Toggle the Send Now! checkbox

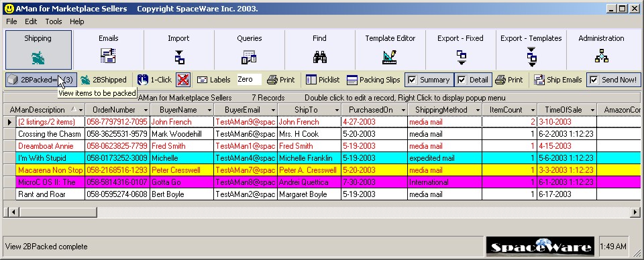coord(594,80)
